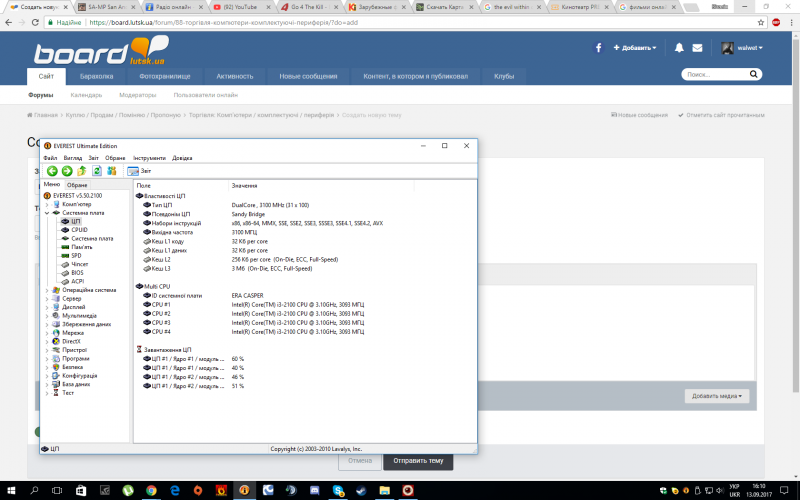This screenshot has height=500, width=800.
Task: Select CPUID in the system board tree
Action: click(79, 229)
